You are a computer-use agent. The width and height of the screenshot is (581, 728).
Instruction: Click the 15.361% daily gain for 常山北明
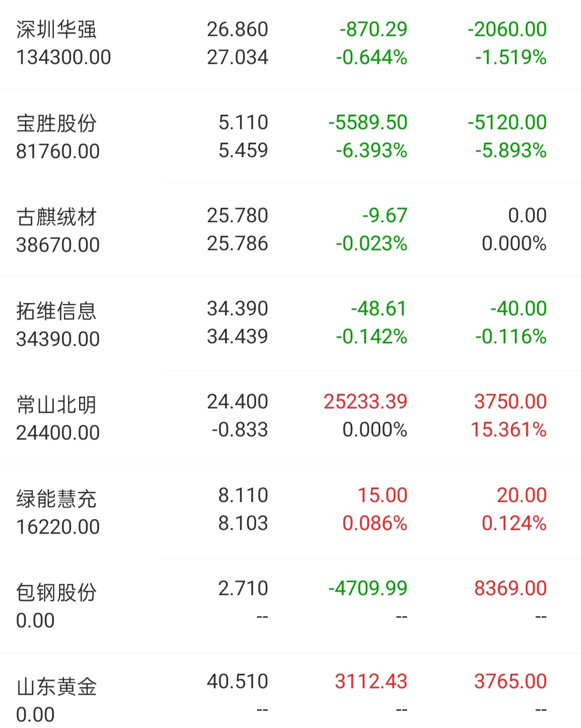[508, 429]
